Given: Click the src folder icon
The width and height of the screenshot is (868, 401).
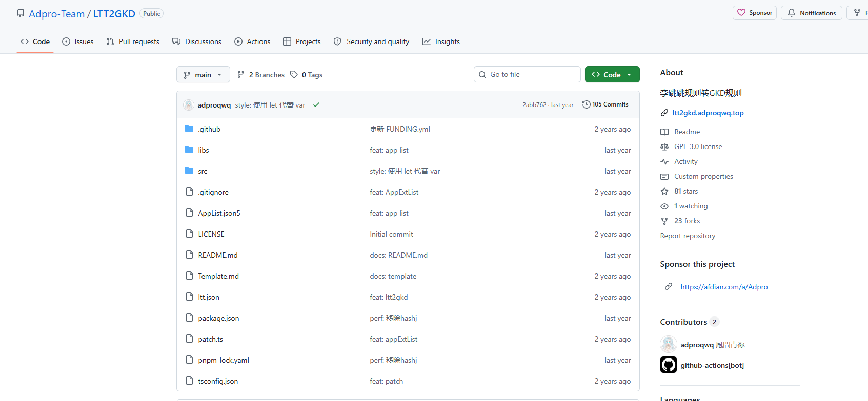Looking at the screenshot, I should [189, 171].
